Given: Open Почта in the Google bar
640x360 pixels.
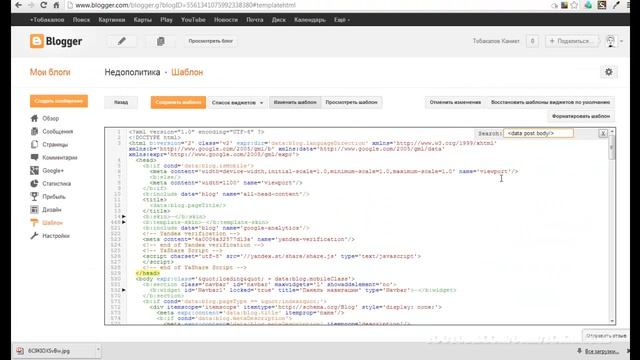Looking at the screenshot, I should [255, 20].
